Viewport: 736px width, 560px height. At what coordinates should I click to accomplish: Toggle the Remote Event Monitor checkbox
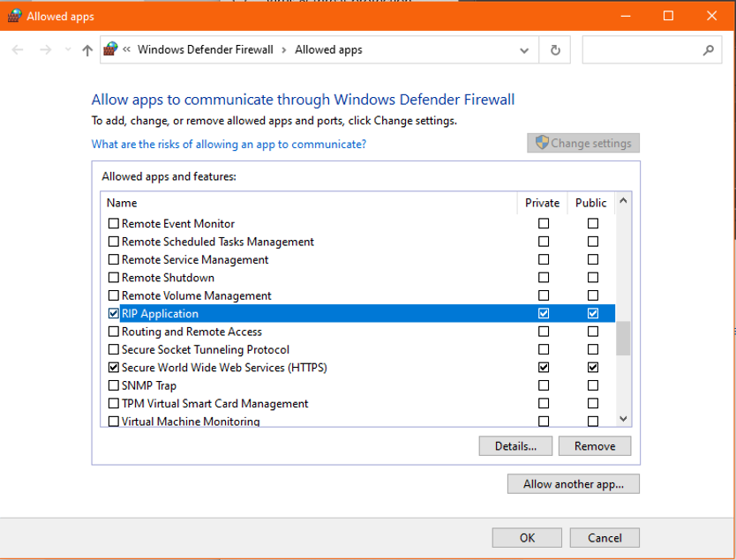pyautogui.click(x=114, y=223)
